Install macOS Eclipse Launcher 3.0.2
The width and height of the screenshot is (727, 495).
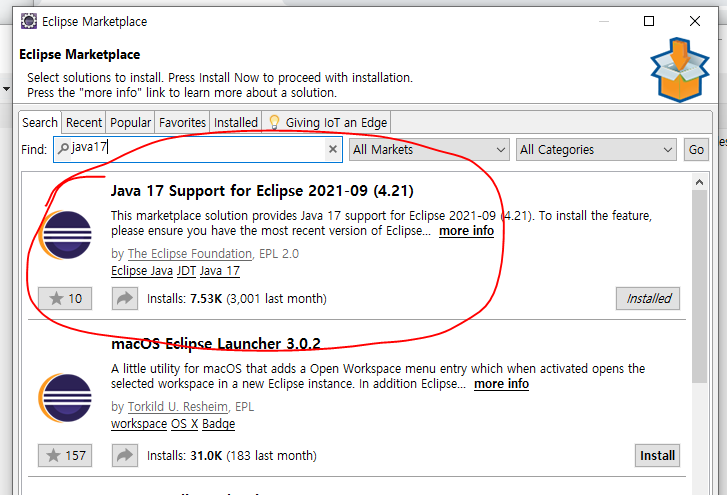tap(657, 456)
